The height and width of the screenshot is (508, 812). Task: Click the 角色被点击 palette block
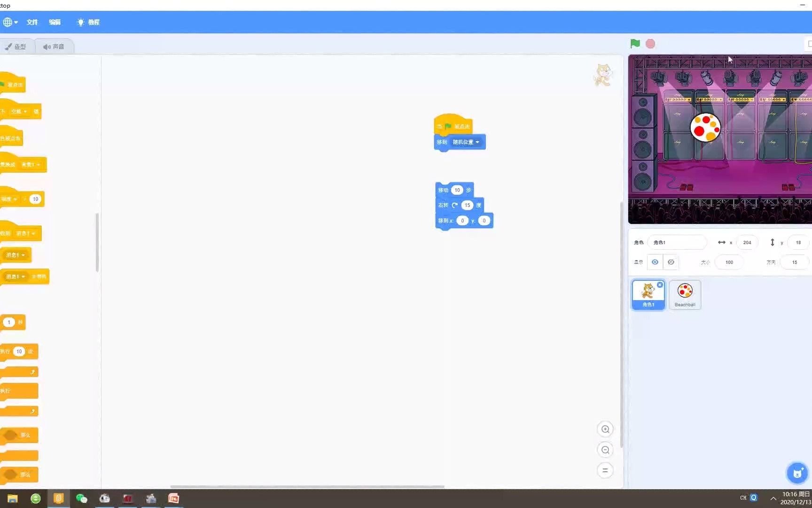click(x=11, y=137)
